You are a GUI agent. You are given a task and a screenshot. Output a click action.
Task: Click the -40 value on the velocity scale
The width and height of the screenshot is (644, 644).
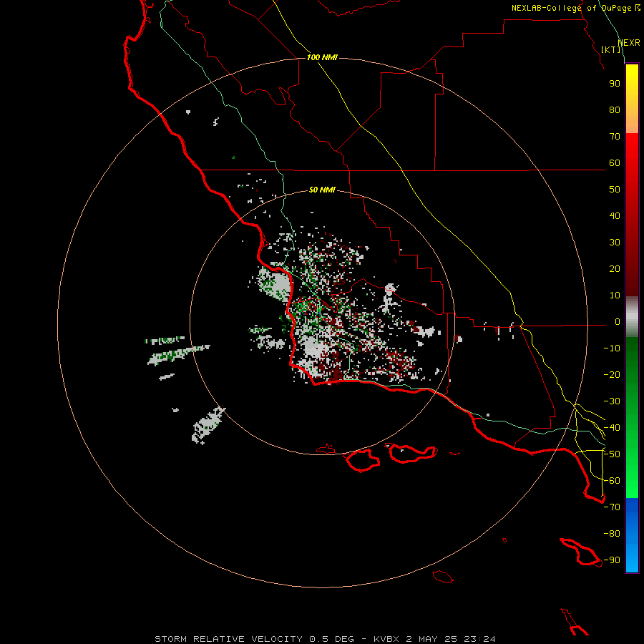[x=612, y=428]
